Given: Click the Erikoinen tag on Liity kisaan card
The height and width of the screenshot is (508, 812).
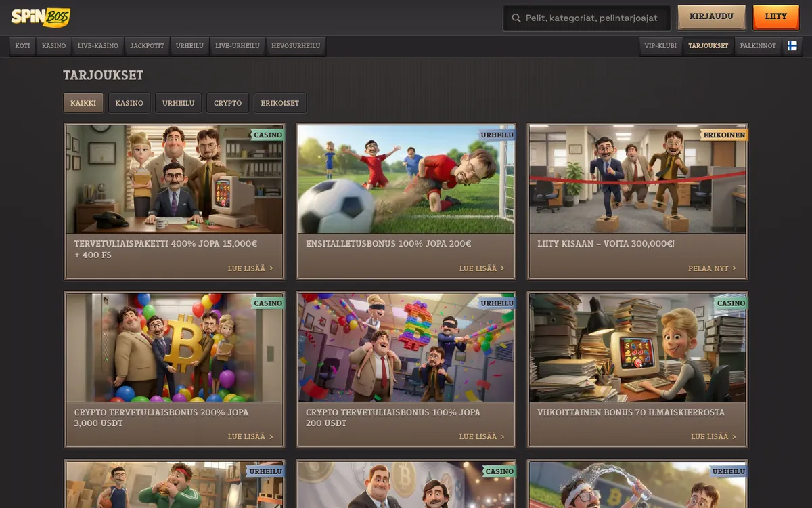Looking at the screenshot, I should click(724, 135).
